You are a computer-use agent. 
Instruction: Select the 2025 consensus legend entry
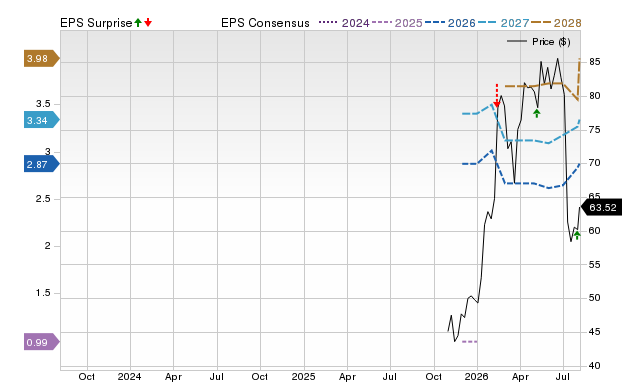[x=397, y=23]
